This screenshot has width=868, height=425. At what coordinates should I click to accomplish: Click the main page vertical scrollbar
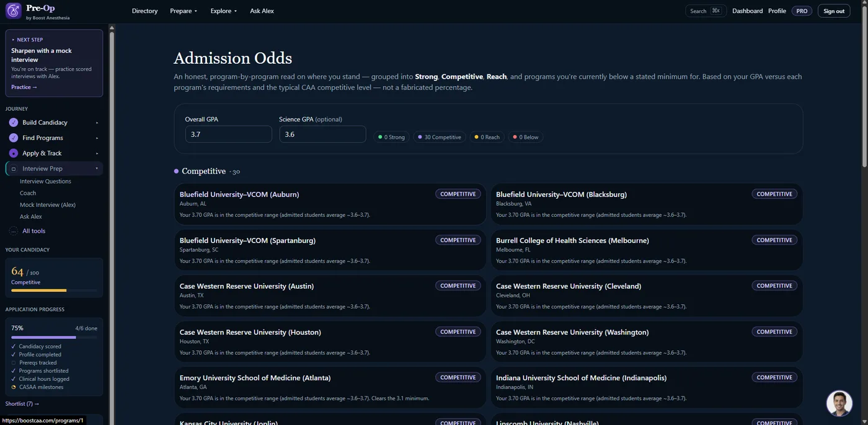pyautogui.click(x=865, y=86)
